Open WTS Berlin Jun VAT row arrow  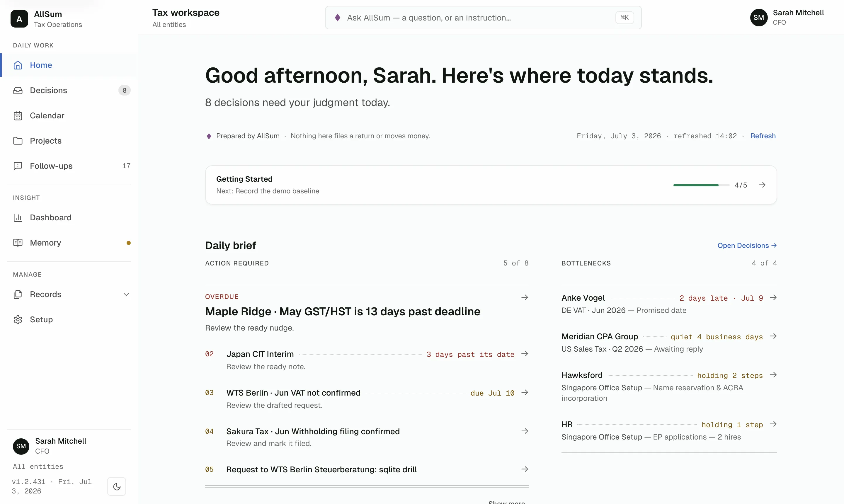(x=524, y=393)
